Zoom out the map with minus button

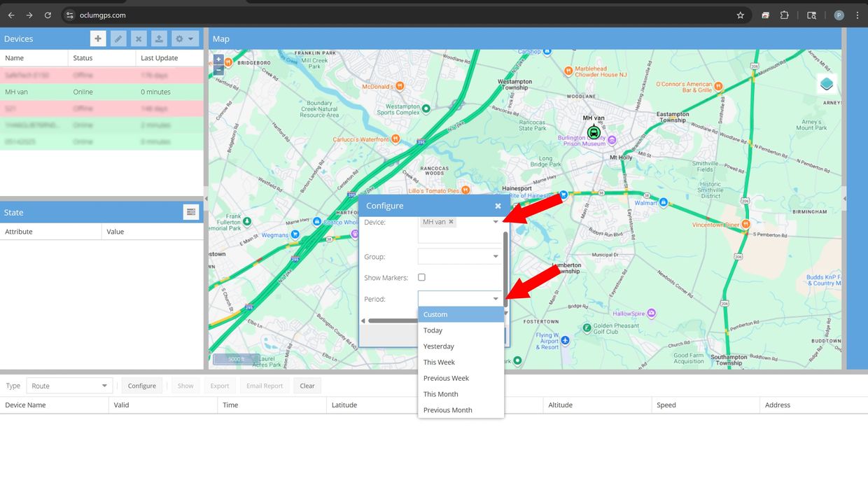(x=219, y=70)
